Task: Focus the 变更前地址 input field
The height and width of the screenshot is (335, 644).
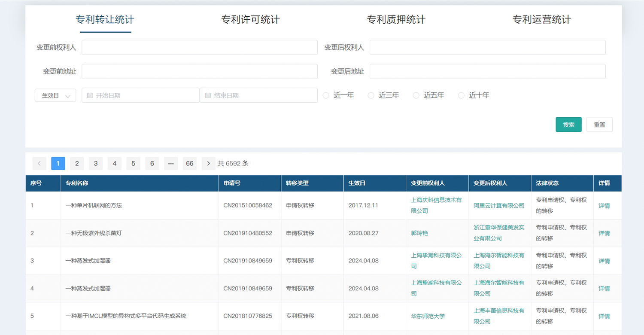Action: pyautogui.click(x=200, y=71)
